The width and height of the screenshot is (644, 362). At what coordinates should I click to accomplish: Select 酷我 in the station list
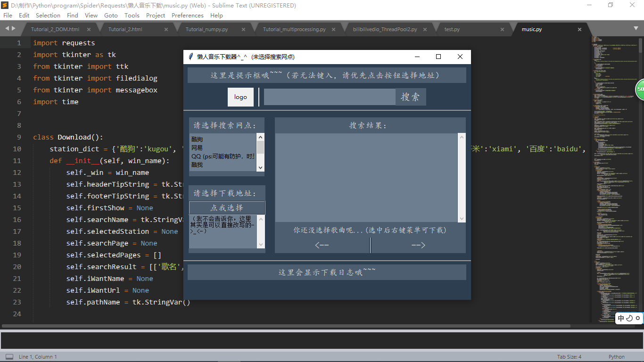(197, 165)
